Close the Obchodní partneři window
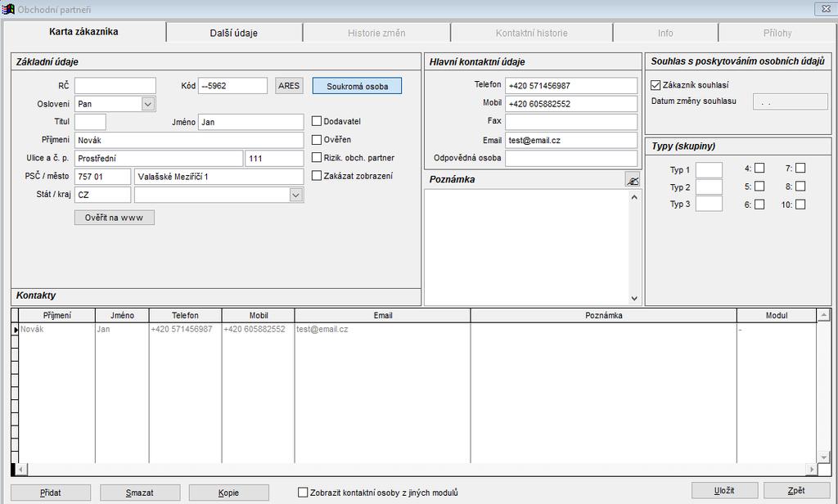Viewport: 838px width, 504px height. click(x=825, y=9)
